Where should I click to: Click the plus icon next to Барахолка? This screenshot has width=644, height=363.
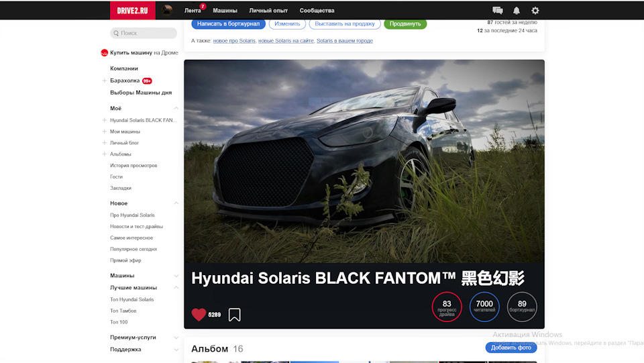(105, 81)
